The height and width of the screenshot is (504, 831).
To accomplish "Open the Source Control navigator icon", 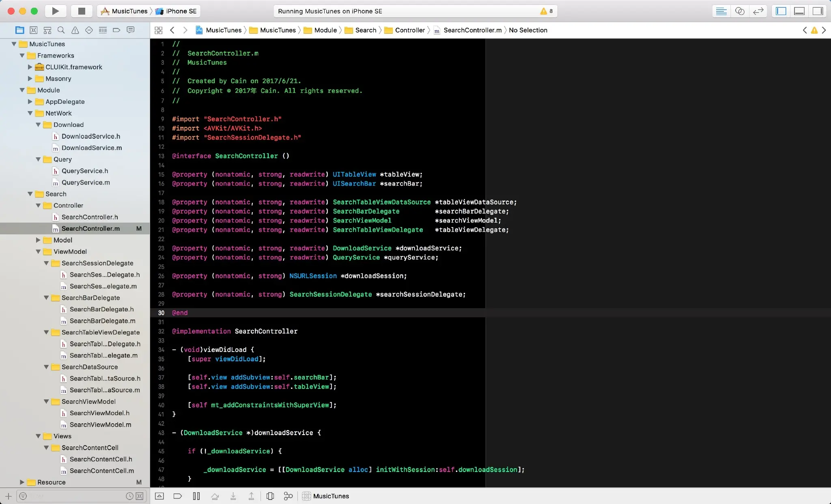I will (x=34, y=30).
